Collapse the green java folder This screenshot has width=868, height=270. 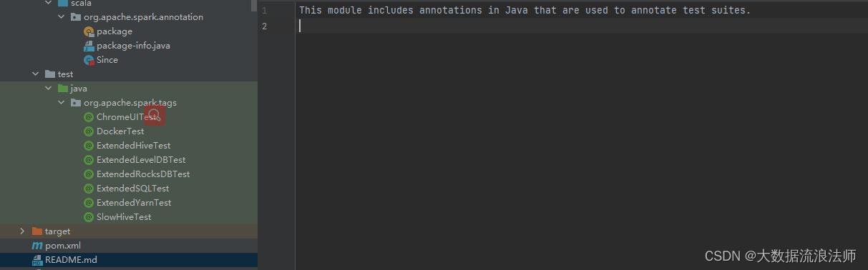(48, 89)
